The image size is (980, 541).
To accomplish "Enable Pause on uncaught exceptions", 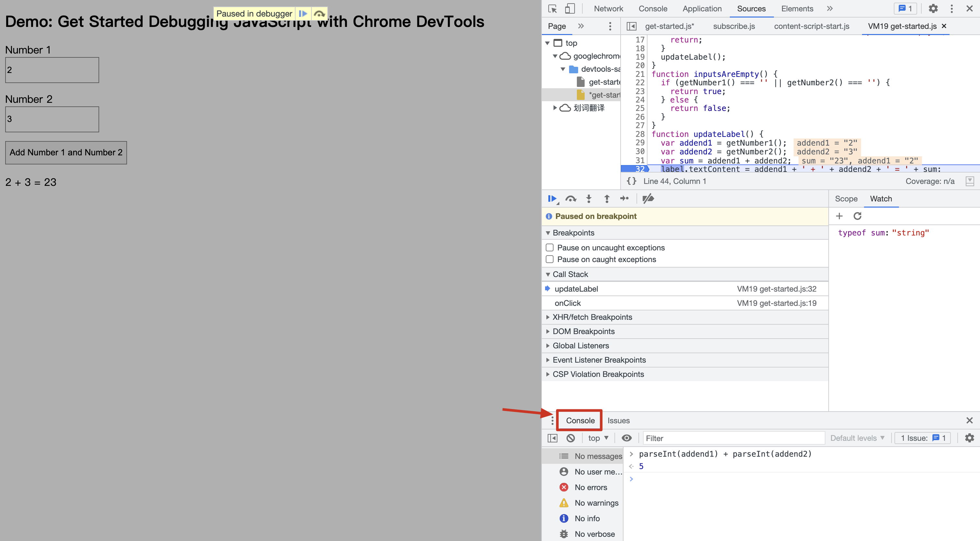I will (550, 247).
